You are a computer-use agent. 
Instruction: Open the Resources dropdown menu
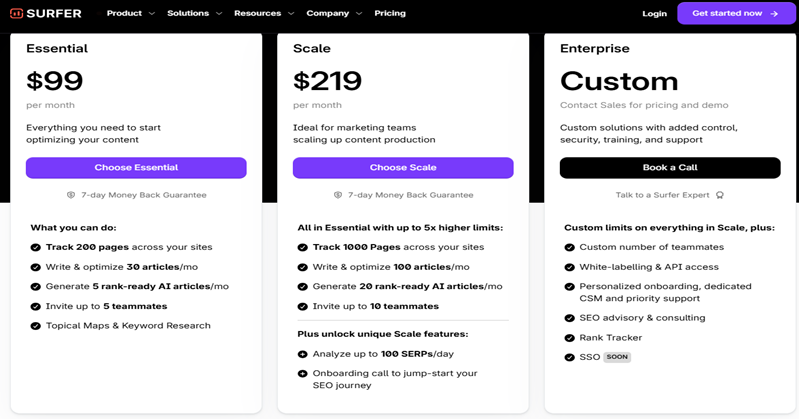[264, 14]
